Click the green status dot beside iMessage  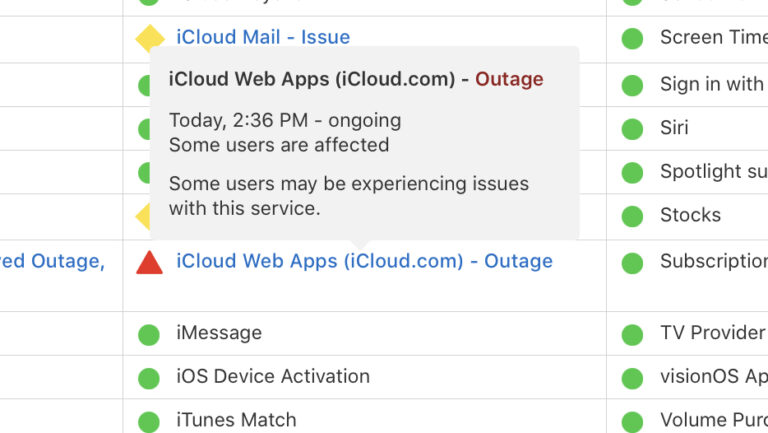click(149, 334)
